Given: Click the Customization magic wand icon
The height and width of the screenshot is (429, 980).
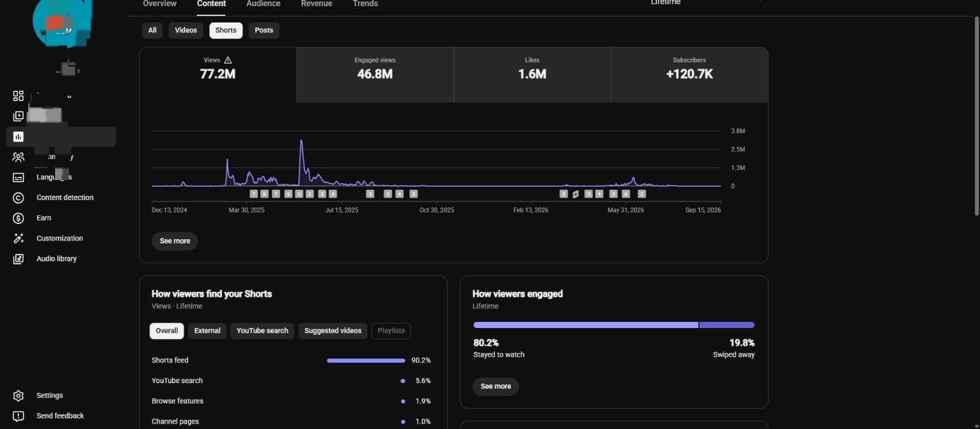Looking at the screenshot, I should [18, 239].
